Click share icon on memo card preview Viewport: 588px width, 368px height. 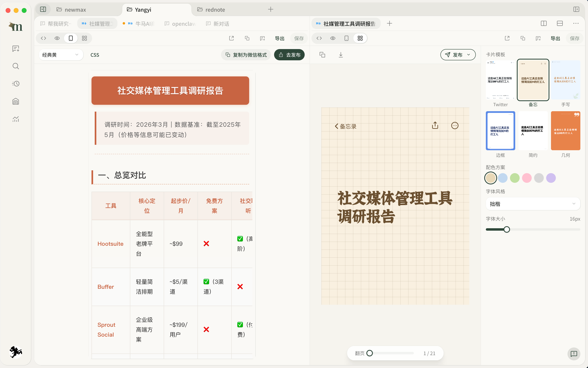pos(435,126)
